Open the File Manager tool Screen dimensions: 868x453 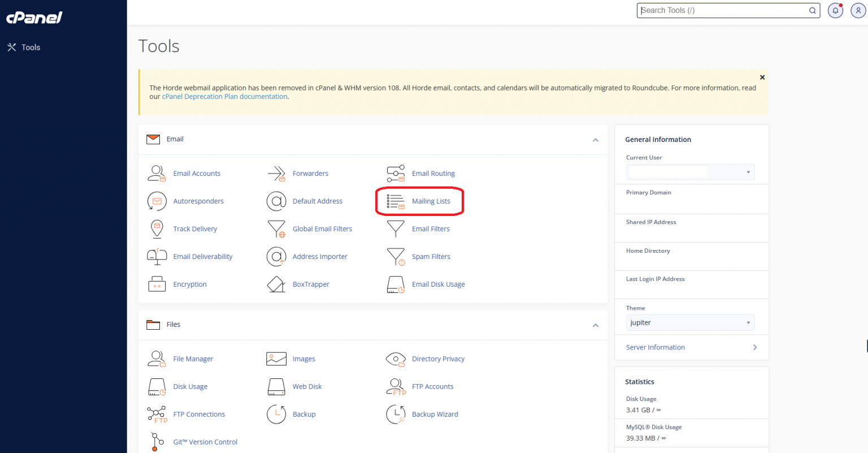pos(193,359)
